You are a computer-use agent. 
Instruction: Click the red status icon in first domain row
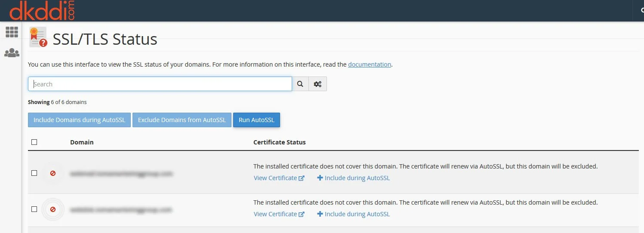53,173
